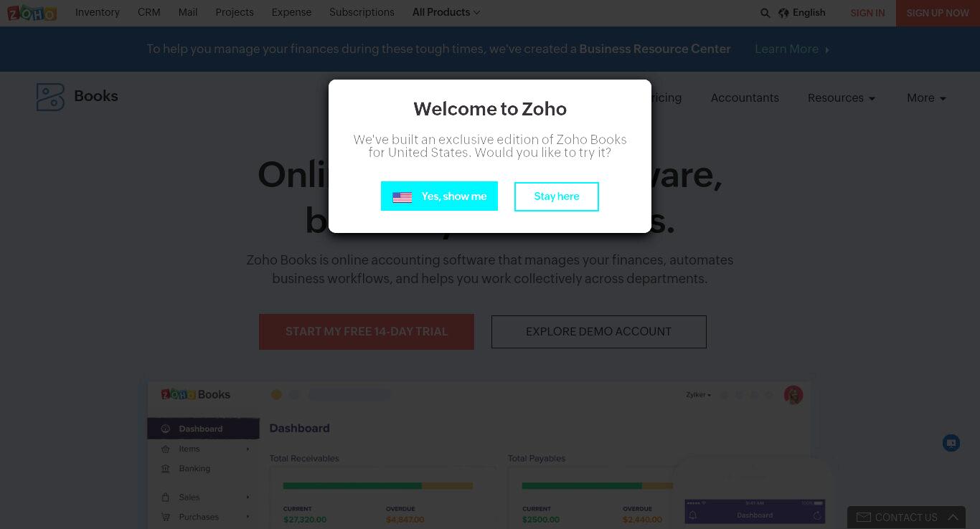Click the Zoho Books logo icon
This screenshot has height=529, width=980.
click(50, 97)
